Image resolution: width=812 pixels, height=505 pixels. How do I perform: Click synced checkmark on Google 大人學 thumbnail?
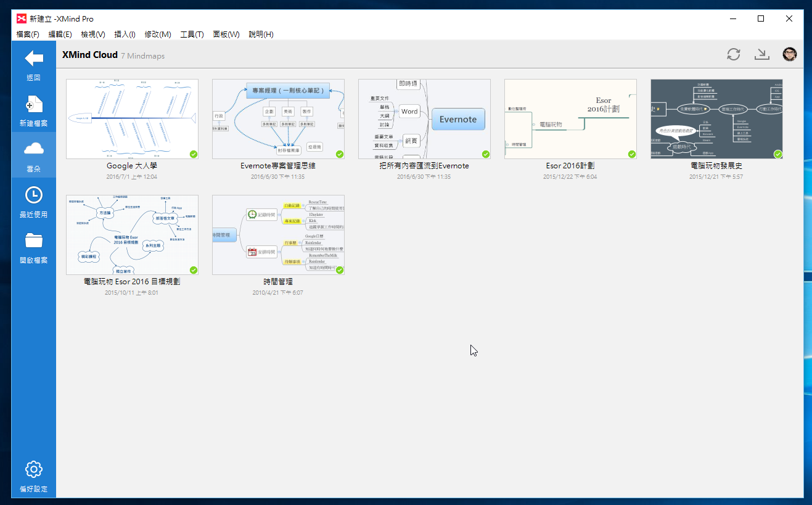[194, 154]
